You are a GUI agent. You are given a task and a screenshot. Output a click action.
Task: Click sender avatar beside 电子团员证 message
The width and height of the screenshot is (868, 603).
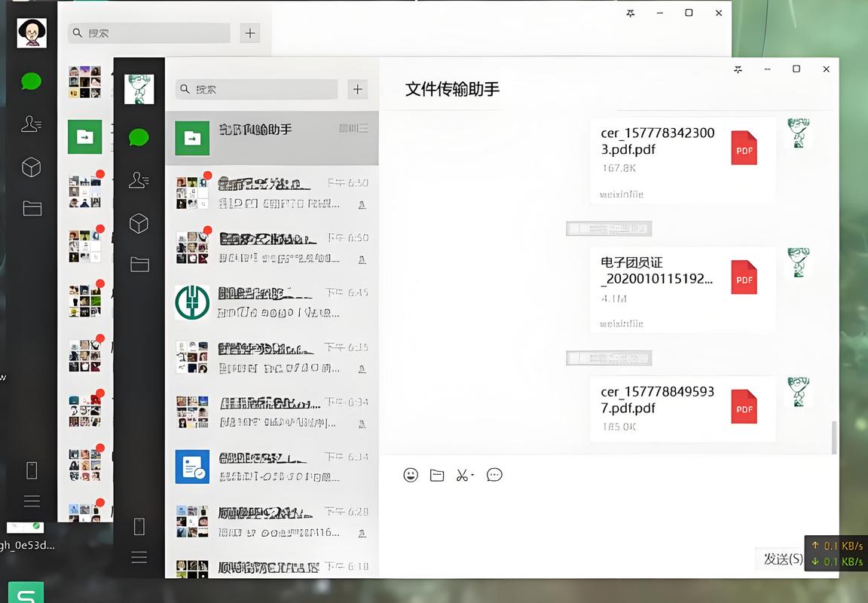(x=798, y=262)
